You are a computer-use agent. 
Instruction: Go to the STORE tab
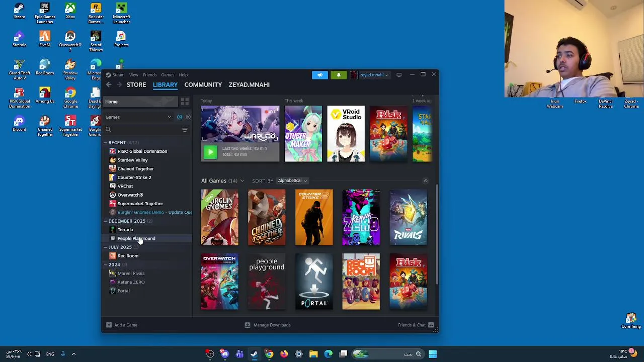pyautogui.click(x=136, y=84)
